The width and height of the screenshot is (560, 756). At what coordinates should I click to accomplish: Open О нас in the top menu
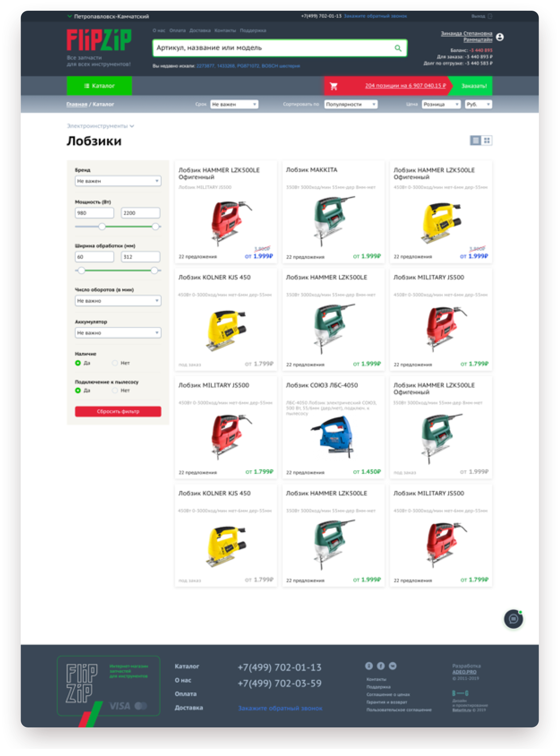[159, 31]
